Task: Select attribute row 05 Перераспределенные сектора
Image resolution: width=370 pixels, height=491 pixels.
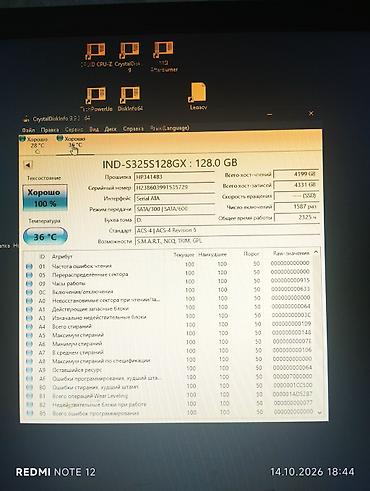Action: pos(169,274)
